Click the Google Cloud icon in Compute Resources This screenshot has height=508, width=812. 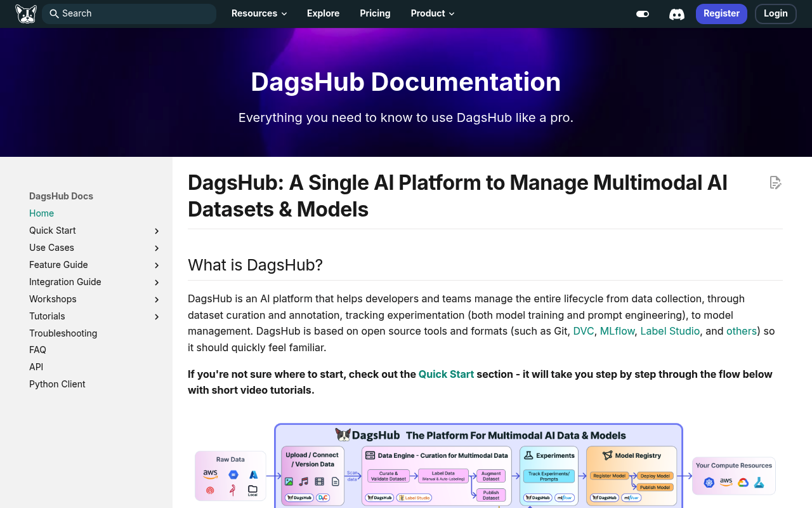743,483
